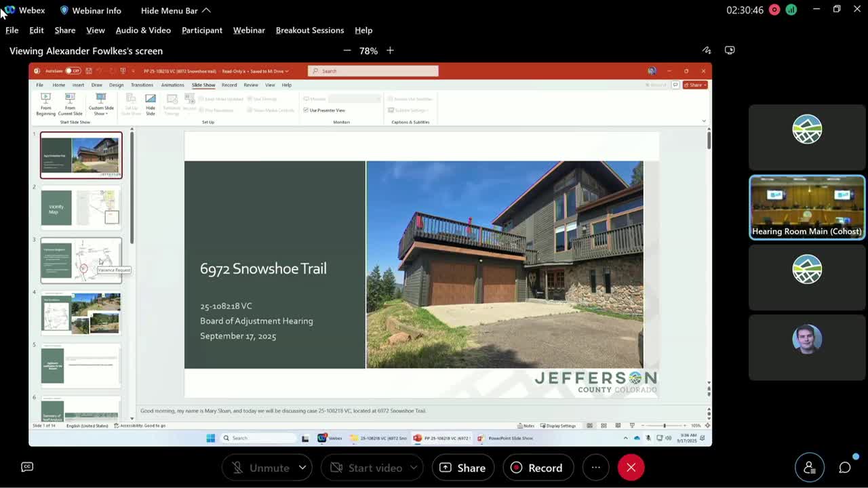Open the Audio & Video menu

coord(143,30)
